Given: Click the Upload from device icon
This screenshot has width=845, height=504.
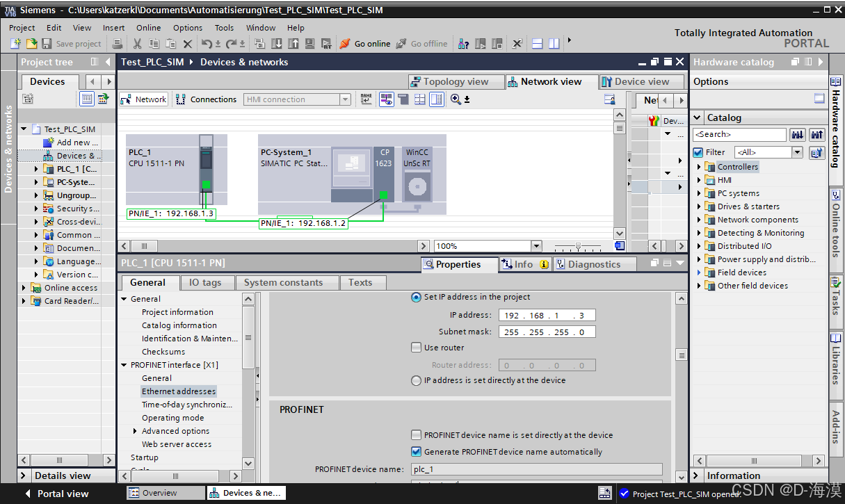Looking at the screenshot, I should 293,43.
